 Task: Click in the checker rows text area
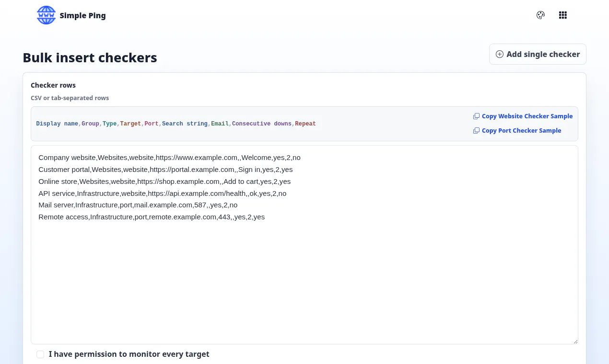(304, 245)
